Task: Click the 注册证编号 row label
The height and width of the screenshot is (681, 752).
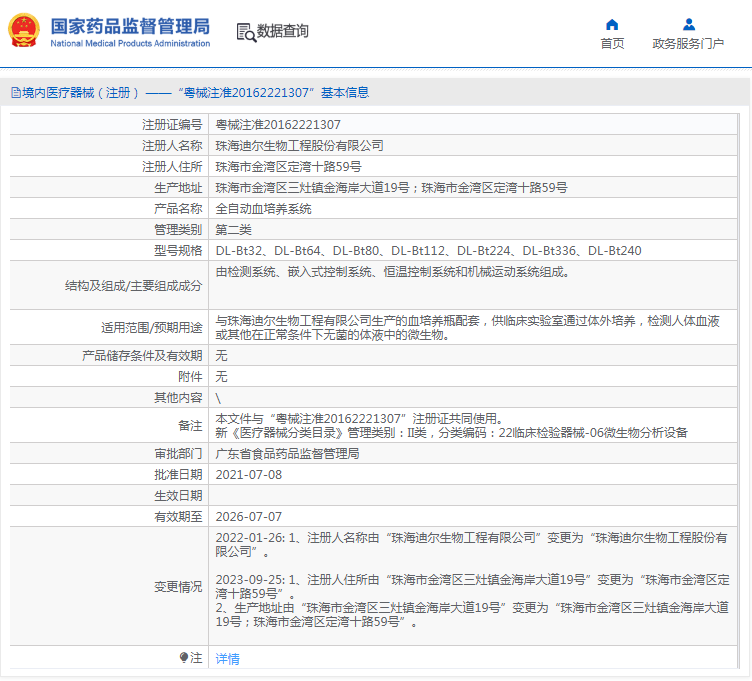Action: tap(172, 125)
